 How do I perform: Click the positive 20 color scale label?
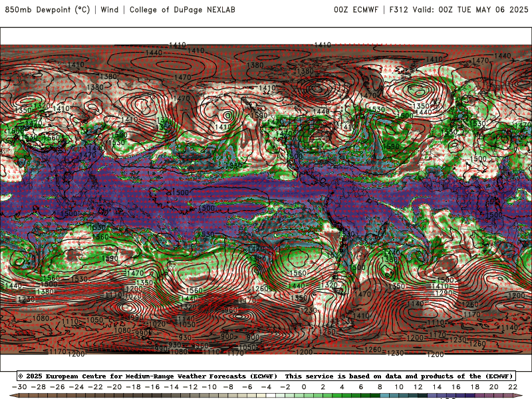(494, 387)
